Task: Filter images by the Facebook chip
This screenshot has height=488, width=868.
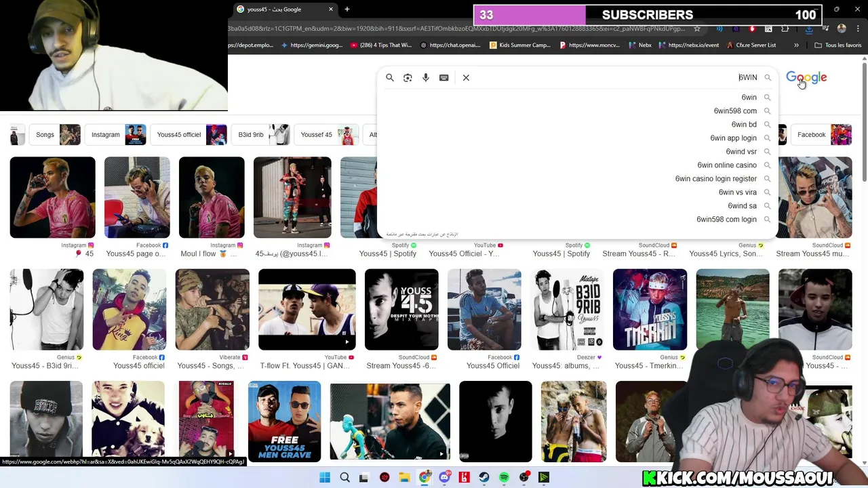Action: click(822, 135)
